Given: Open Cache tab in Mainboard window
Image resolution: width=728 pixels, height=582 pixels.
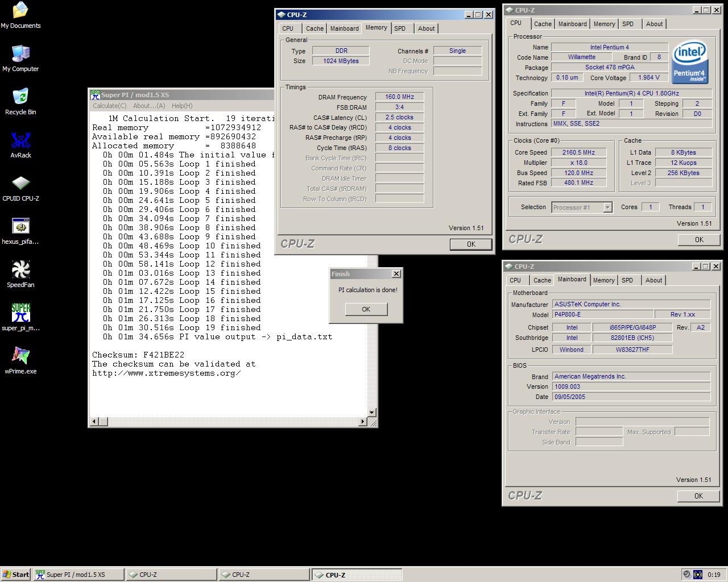Looking at the screenshot, I should 542,280.
